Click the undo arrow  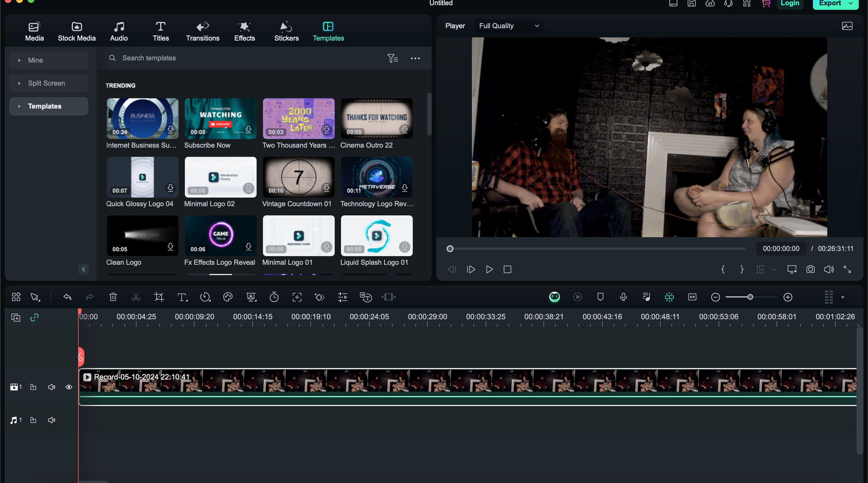pyautogui.click(x=67, y=297)
